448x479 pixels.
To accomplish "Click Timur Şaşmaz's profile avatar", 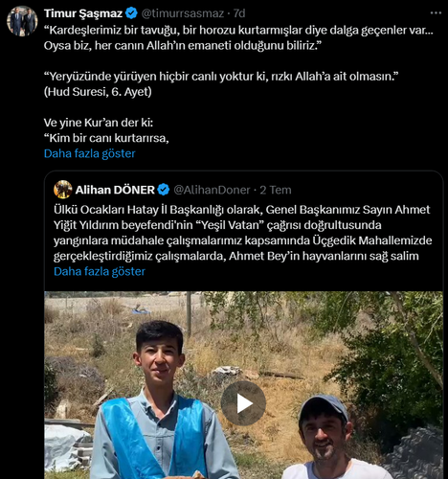I will 22,21.
